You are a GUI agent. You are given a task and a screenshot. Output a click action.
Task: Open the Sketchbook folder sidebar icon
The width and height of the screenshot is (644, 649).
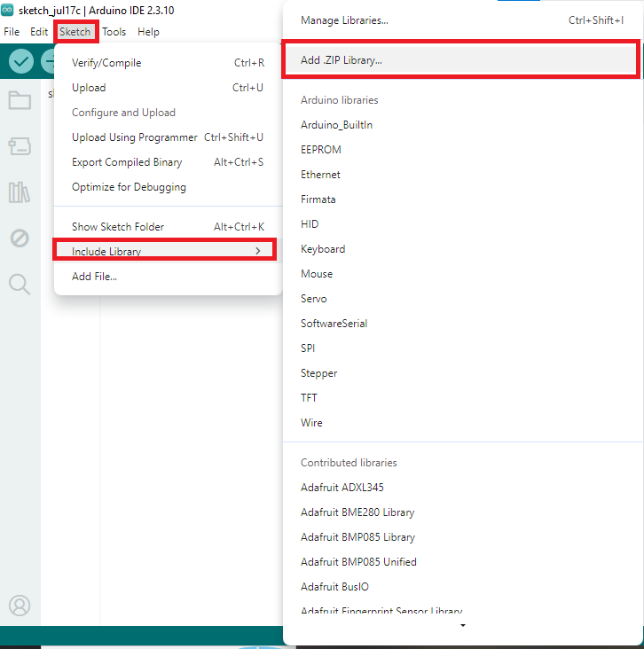tap(20, 100)
